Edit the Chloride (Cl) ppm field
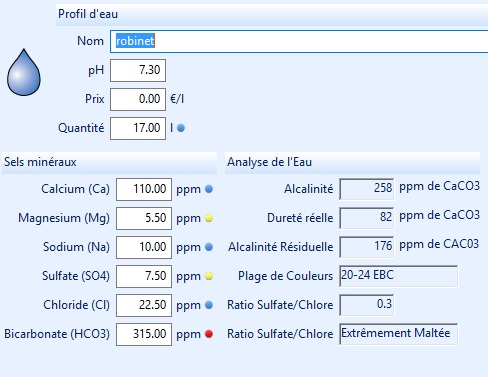488x377 pixels. click(144, 305)
